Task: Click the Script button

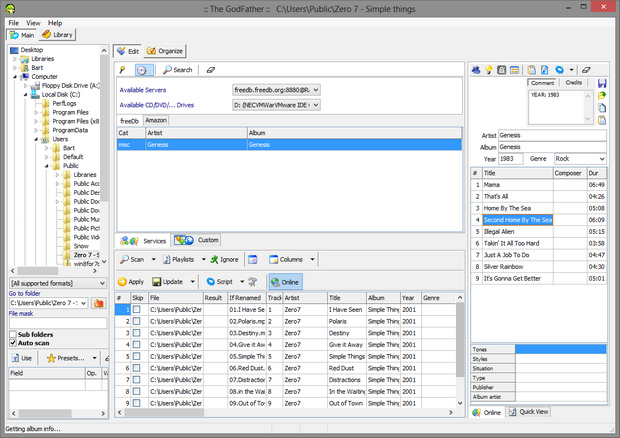Action: tap(220, 282)
